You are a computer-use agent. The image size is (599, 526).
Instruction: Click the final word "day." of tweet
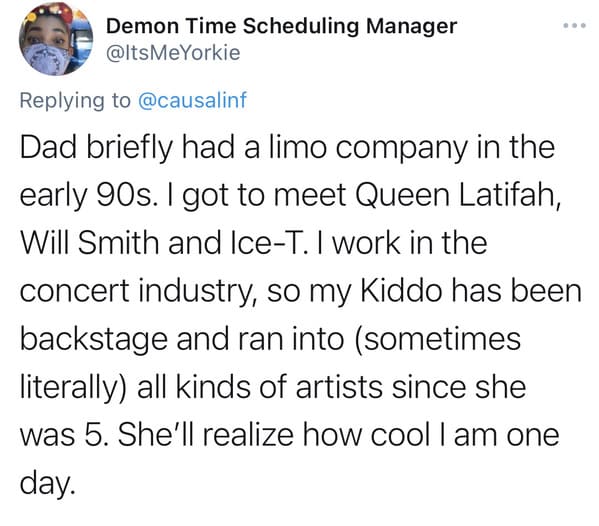click(x=47, y=484)
